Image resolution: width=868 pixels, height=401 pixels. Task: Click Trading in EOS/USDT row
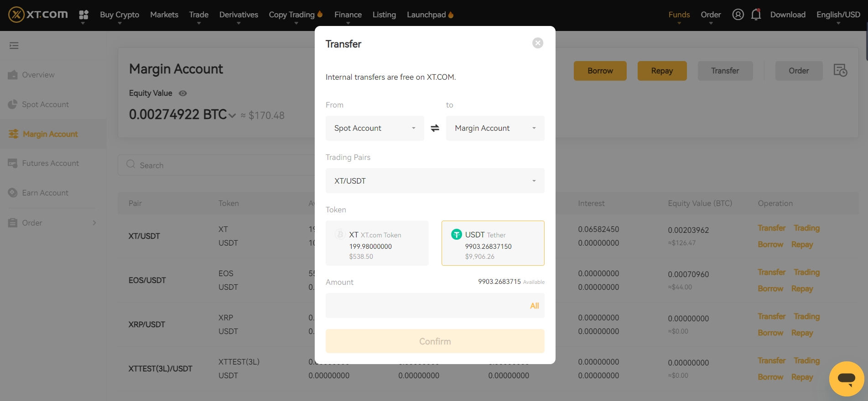click(806, 272)
